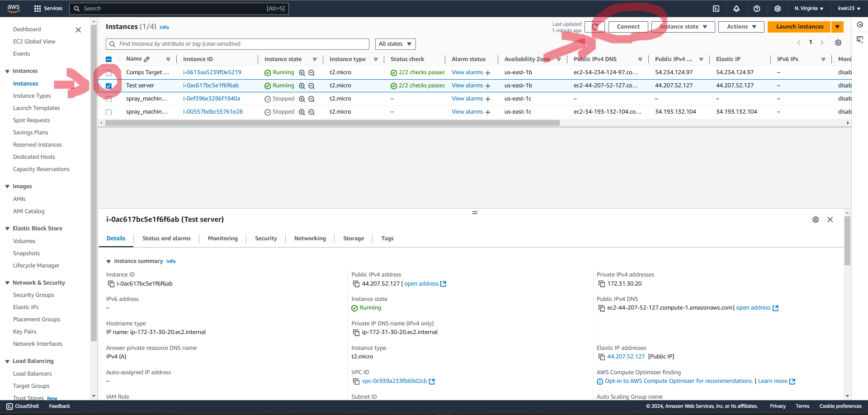This screenshot has width=868, height=415.
Task: Copy the Private IPv4 address 172.31.30.20
Action: click(601, 284)
